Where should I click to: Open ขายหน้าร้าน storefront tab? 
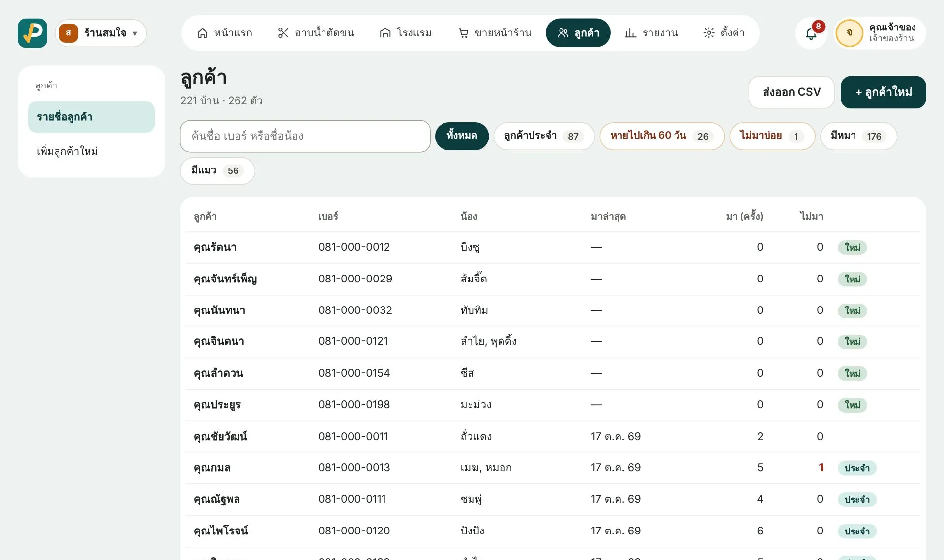(495, 33)
